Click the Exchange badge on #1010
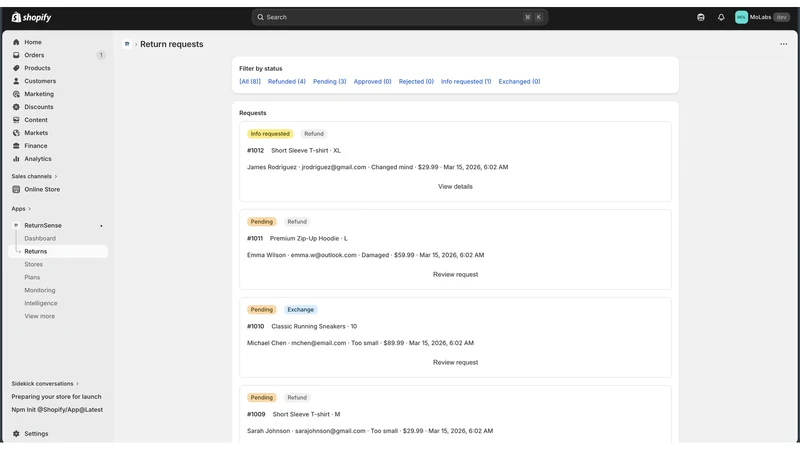 pyautogui.click(x=301, y=310)
